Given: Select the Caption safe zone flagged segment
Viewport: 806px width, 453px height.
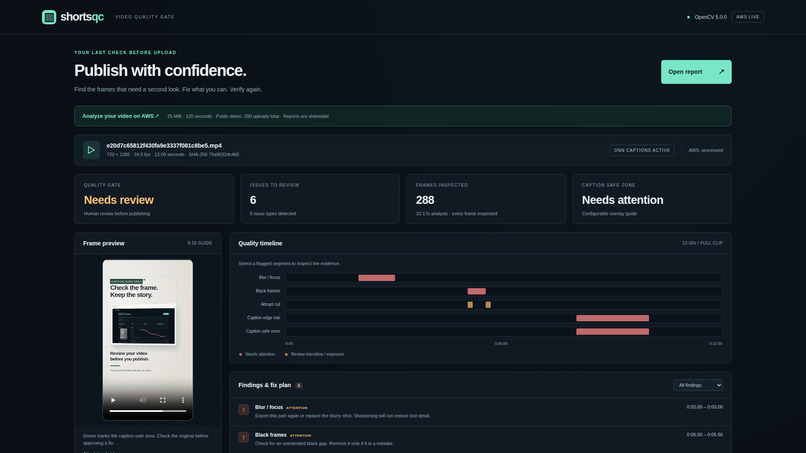Looking at the screenshot, I should tap(612, 332).
